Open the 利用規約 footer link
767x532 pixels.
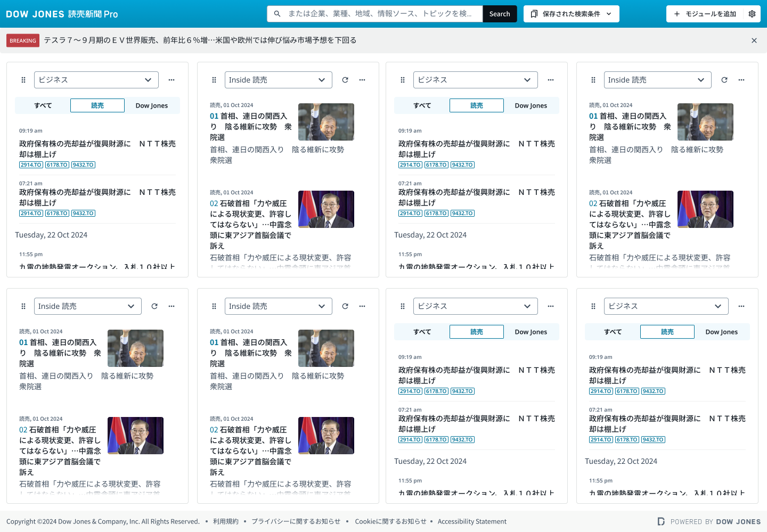pos(226,521)
